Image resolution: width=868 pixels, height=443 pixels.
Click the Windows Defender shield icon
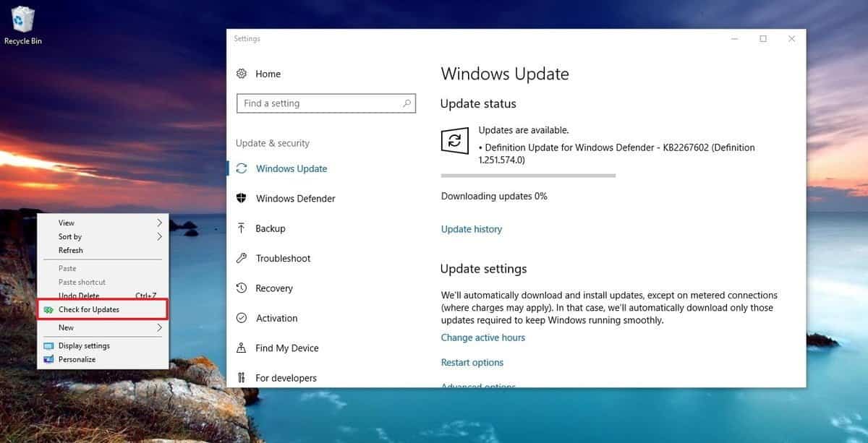point(242,198)
